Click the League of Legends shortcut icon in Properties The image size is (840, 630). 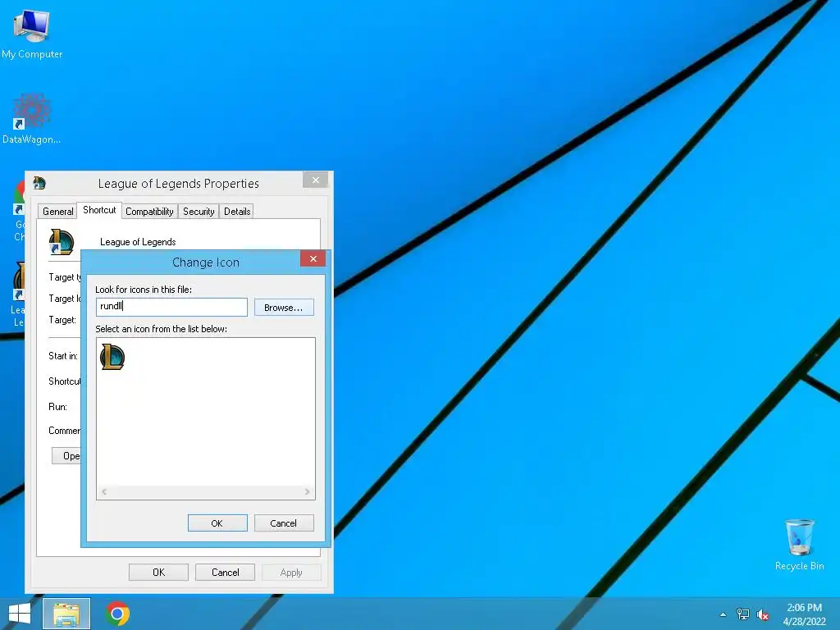[61, 242]
